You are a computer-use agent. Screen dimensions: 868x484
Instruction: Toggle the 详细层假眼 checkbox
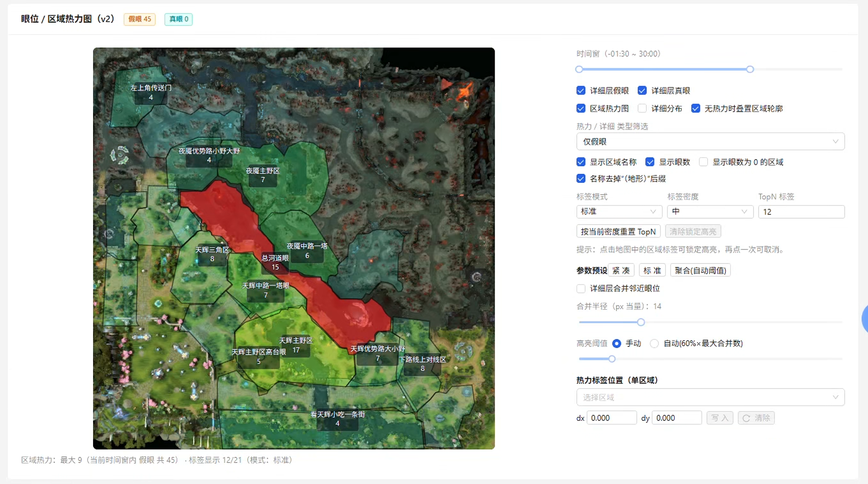tap(581, 91)
